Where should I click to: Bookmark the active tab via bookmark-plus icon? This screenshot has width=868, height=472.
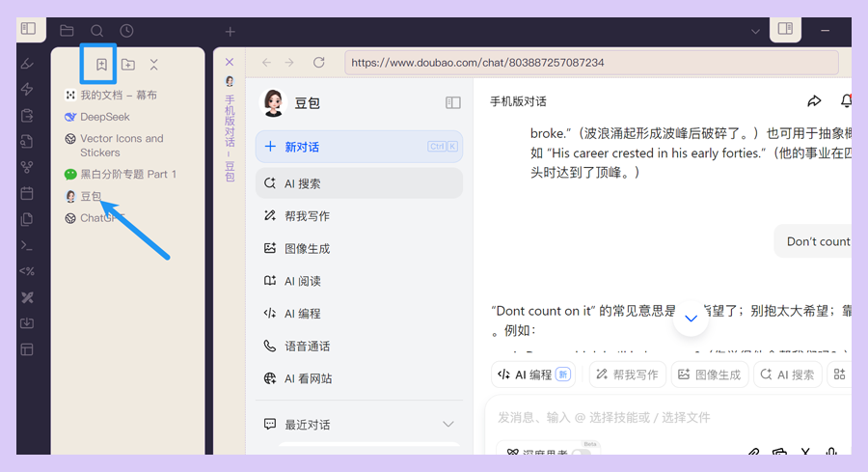click(x=101, y=65)
